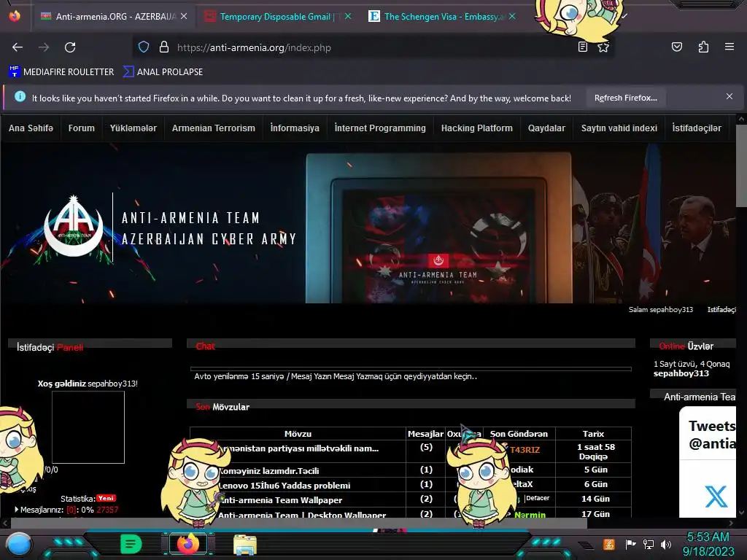Click the Refresh Firefox button

tap(625, 98)
